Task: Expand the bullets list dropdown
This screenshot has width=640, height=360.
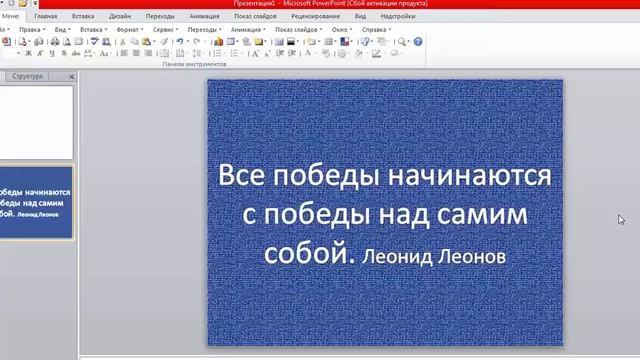Action: (x=242, y=53)
